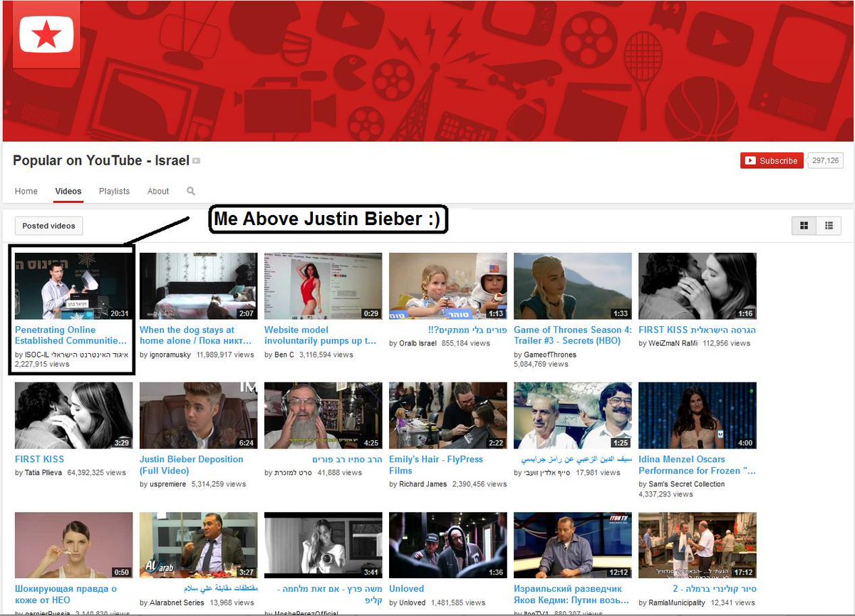Switch to grid view layout
855x616 pixels.
click(x=804, y=226)
